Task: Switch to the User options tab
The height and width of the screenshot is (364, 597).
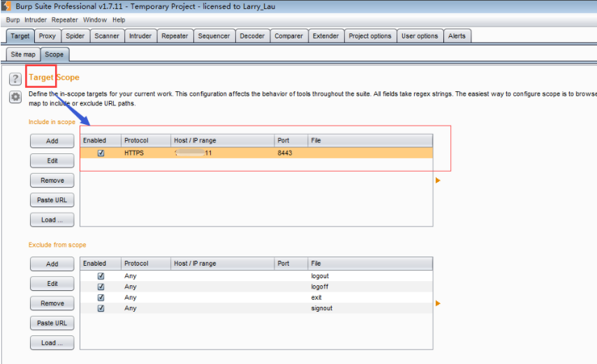Action: [420, 36]
